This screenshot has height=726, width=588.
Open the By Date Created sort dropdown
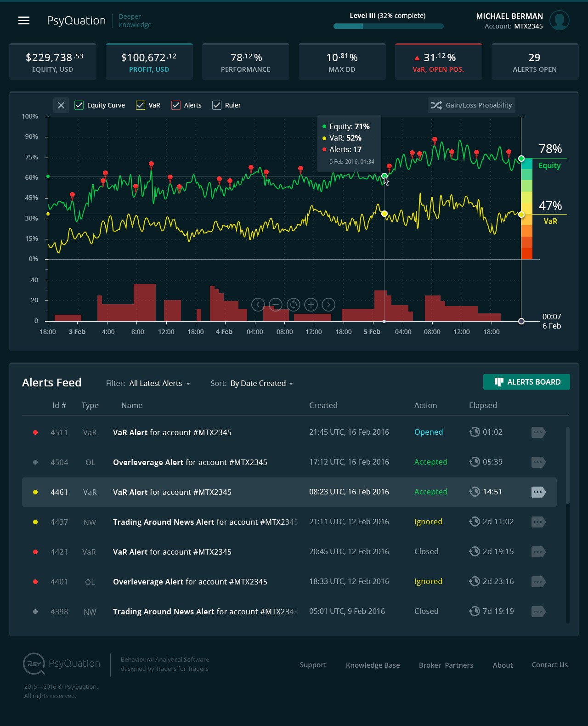(261, 383)
